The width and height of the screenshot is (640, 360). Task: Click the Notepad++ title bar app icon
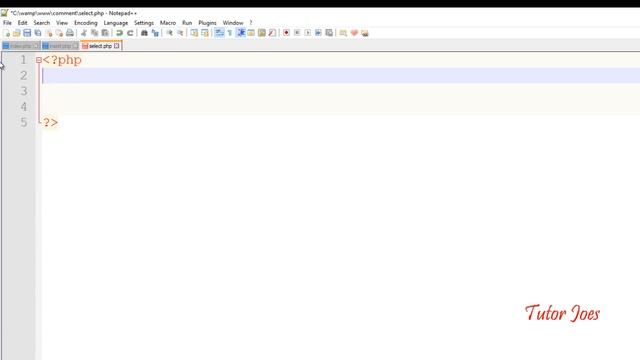point(4,13)
